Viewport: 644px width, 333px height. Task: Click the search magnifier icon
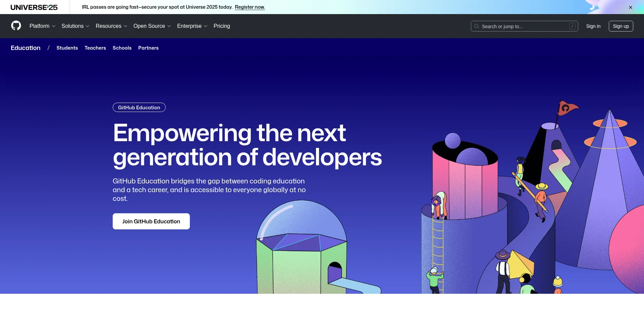(x=476, y=26)
